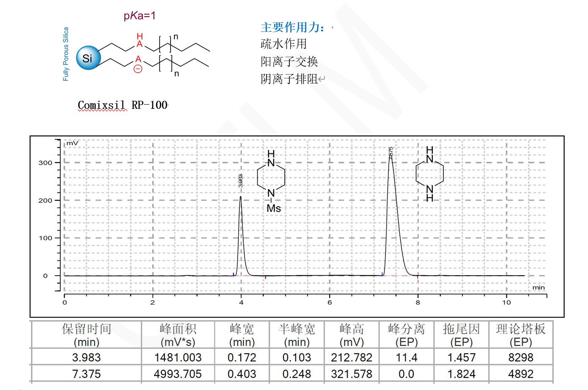Click the 阳离子交换 text line

pyautogui.click(x=289, y=61)
